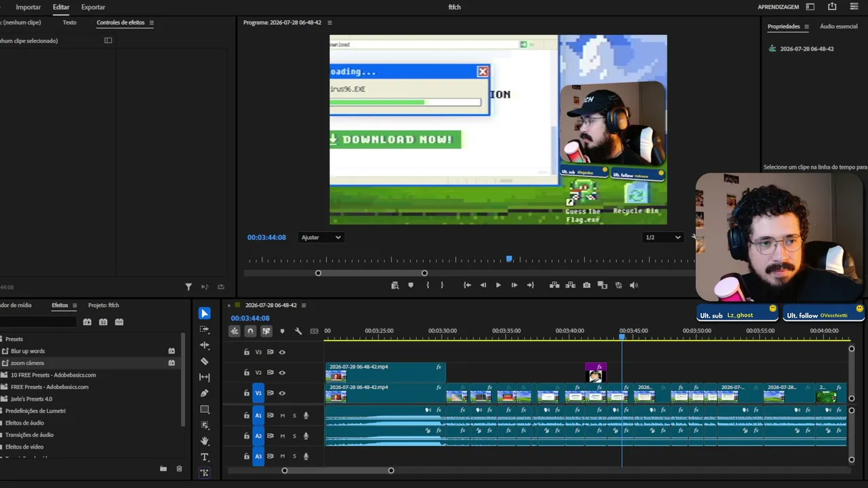This screenshot has width=868, height=488.
Task: Expand the Jarle's Presets 4.0 folder
Action: click(x=31, y=399)
